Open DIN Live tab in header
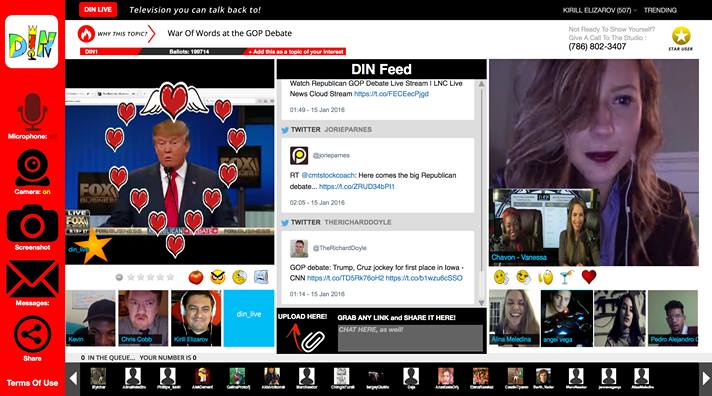 click(98, 10)
